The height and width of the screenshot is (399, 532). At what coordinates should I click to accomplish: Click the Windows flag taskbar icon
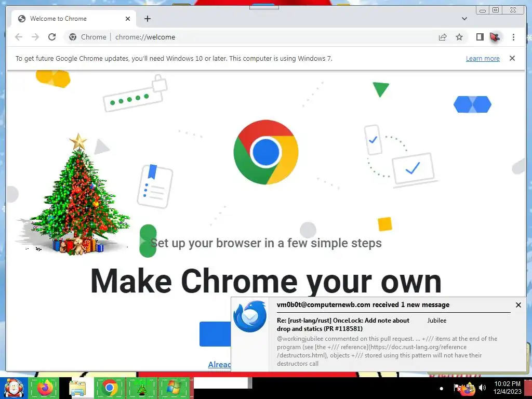tap(174, 388)
